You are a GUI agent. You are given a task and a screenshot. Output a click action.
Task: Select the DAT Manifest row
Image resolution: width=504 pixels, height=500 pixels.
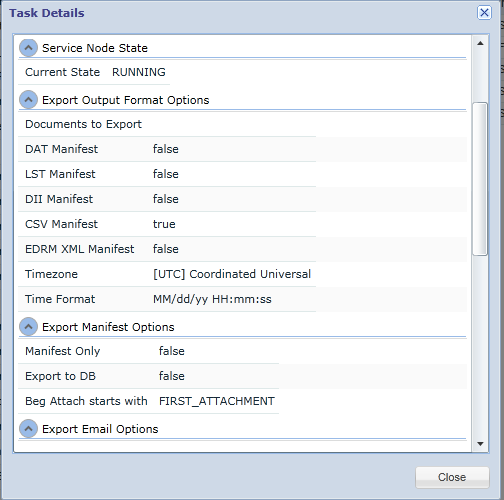[167, 149]
